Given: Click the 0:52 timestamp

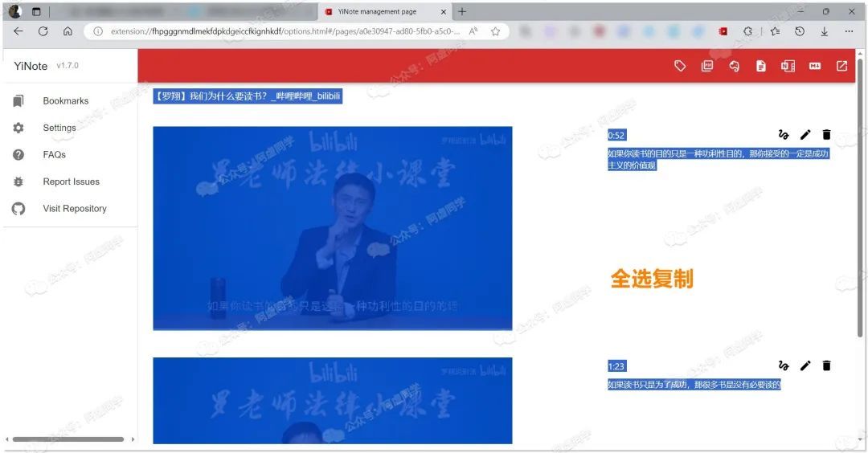Looking at the screenshot, I should [616, 136].
